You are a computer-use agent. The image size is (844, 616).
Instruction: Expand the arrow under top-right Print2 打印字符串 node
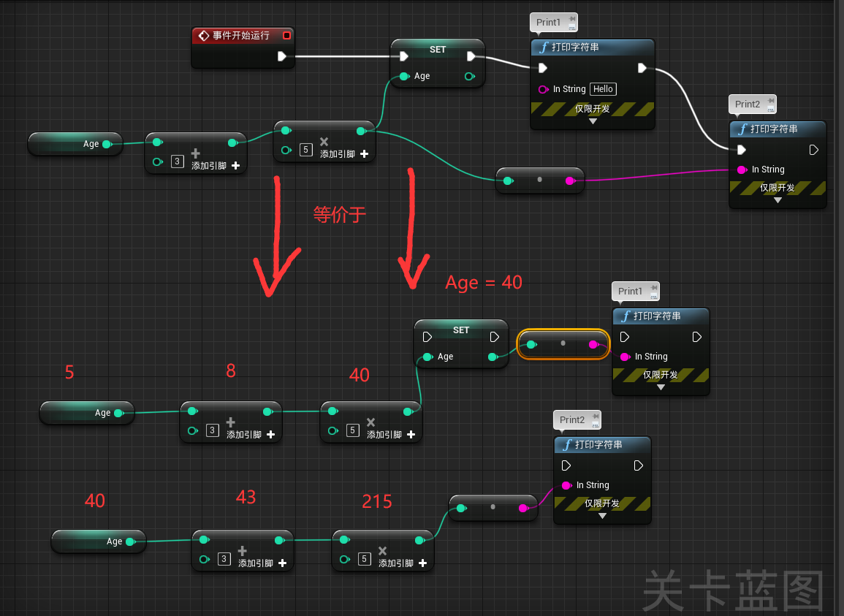coord(778,200)
